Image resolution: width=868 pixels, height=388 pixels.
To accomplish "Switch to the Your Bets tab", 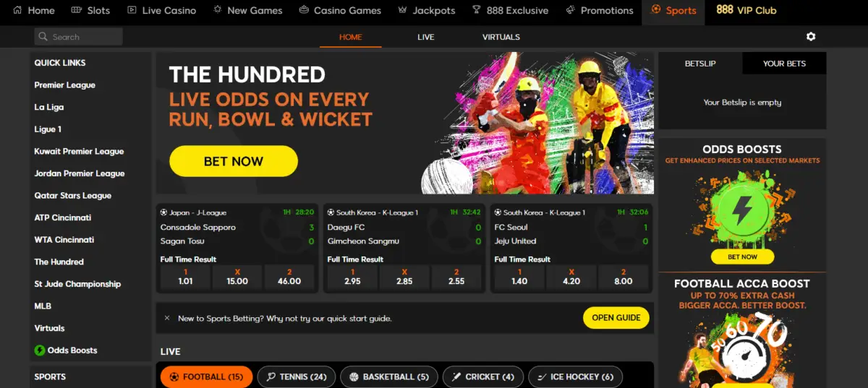I will pos(784,64).
